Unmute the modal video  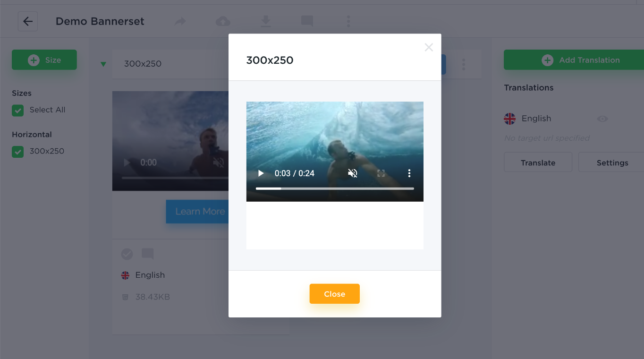(353, 173)
